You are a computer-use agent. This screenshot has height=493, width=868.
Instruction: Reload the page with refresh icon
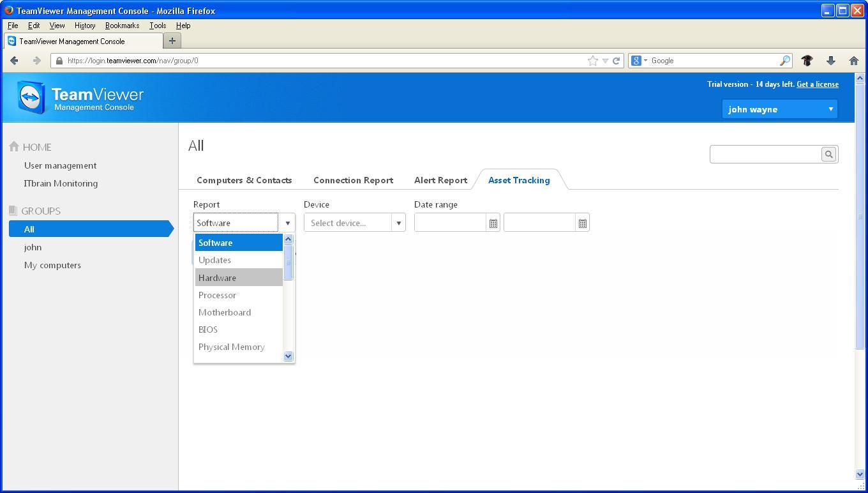[x=616, y=61]
